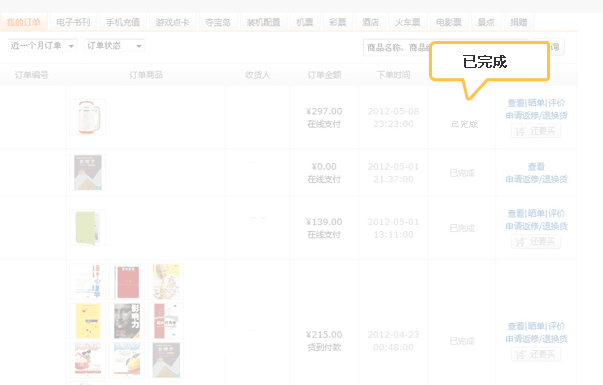Click the 订单编号 column header
Image resolution: width=603 pixels, height=385 pixels.
point(32,75)
